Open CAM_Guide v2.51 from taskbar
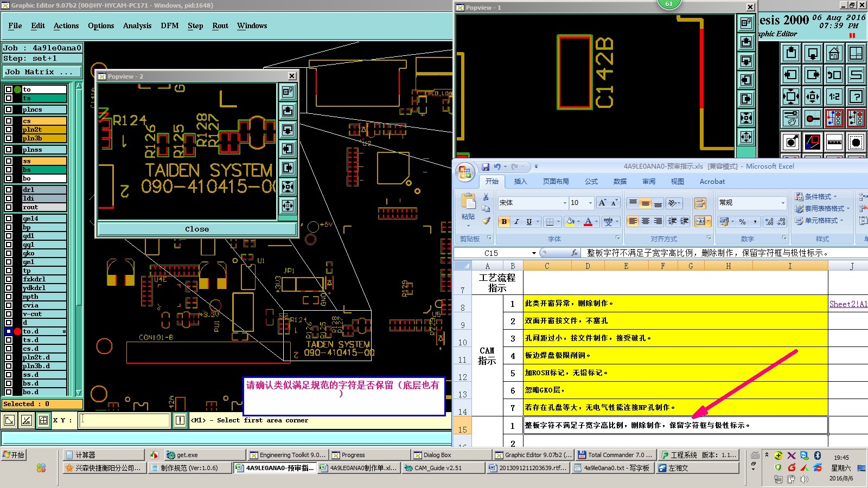 coord(443,468)
